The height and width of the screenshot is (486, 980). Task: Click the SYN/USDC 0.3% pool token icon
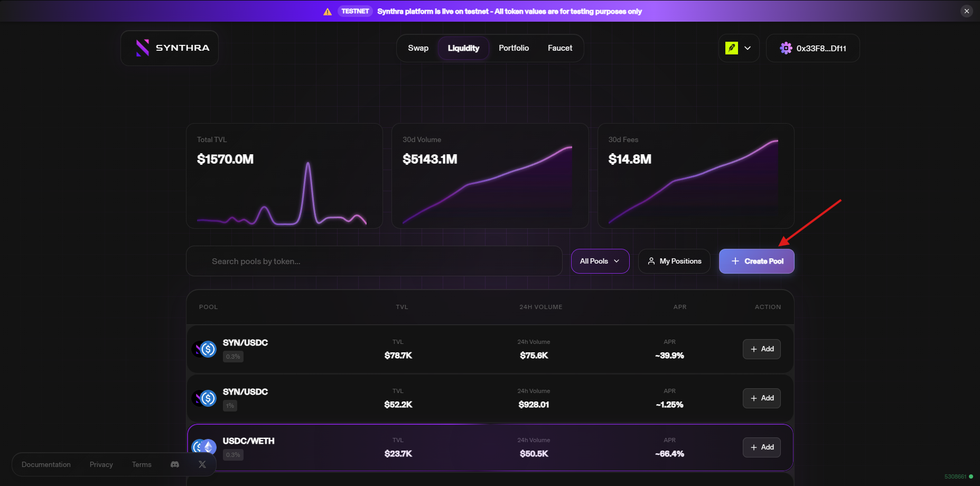pos(204,349)
